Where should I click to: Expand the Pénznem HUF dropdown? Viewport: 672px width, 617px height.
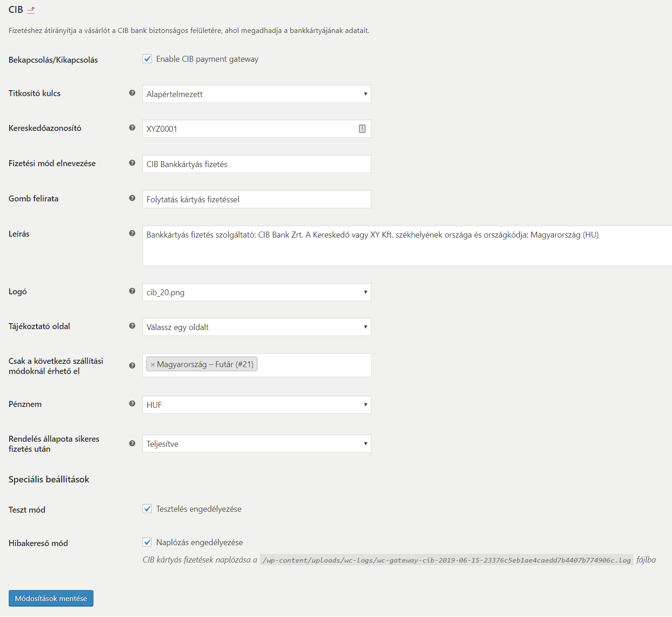257,405
